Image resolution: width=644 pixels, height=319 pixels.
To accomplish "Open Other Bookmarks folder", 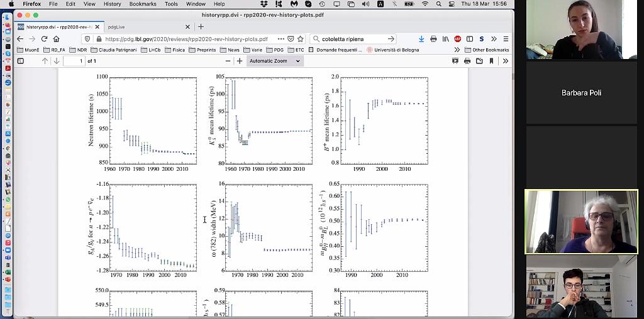I will (487, 50).
